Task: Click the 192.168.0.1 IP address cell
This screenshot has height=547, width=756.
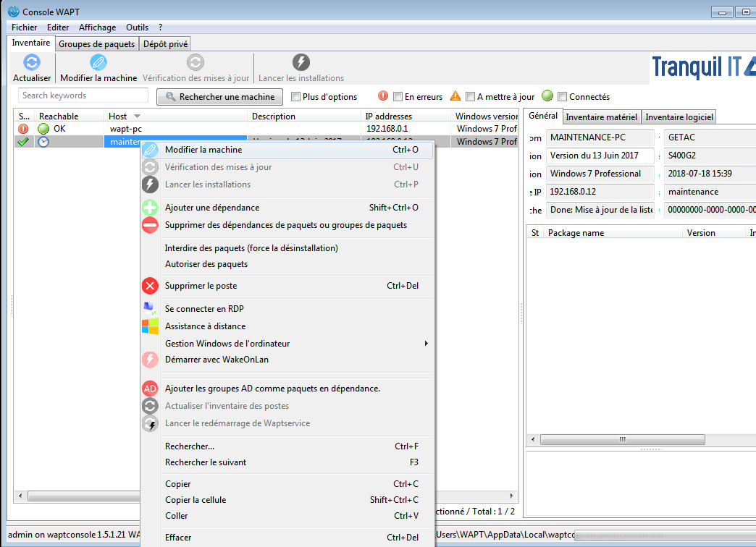Action: tap(406, 129)
